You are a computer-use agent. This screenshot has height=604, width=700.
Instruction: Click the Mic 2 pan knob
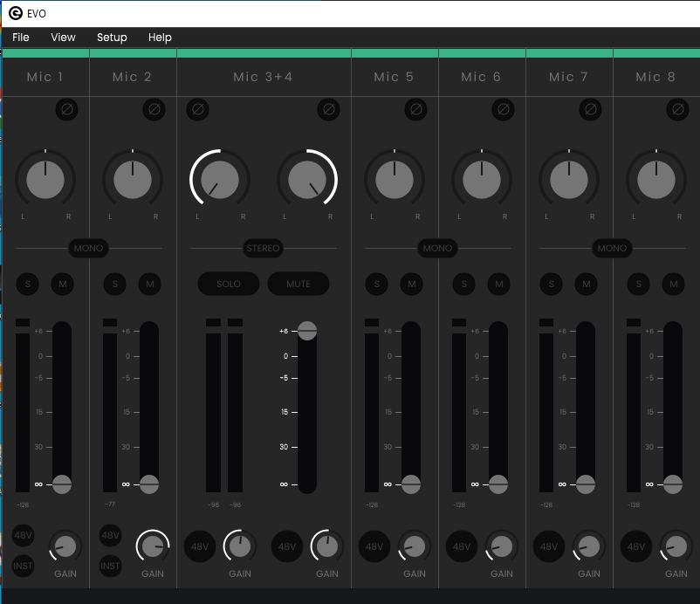point(133,180)
